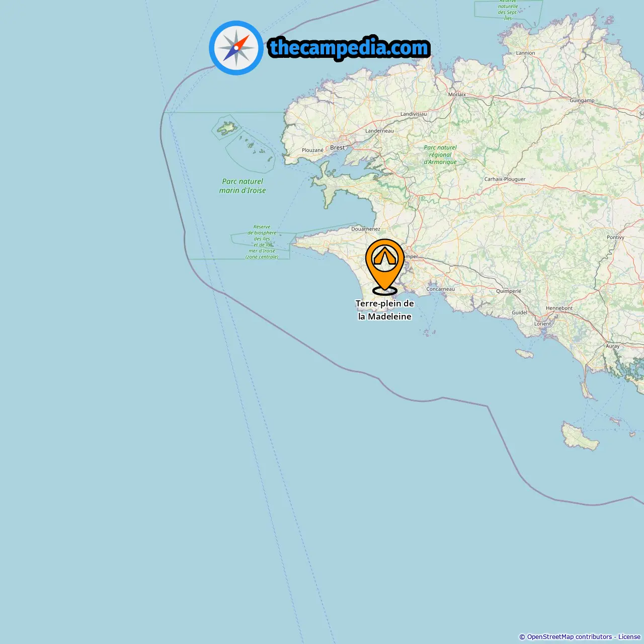Click Parc naturel marin d'Iroise label
Screen dimensions: 644x644
coord(243,186)
